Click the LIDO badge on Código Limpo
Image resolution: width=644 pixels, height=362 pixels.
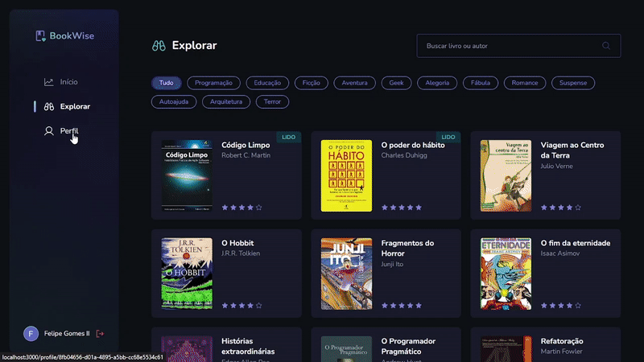(289, 137)
